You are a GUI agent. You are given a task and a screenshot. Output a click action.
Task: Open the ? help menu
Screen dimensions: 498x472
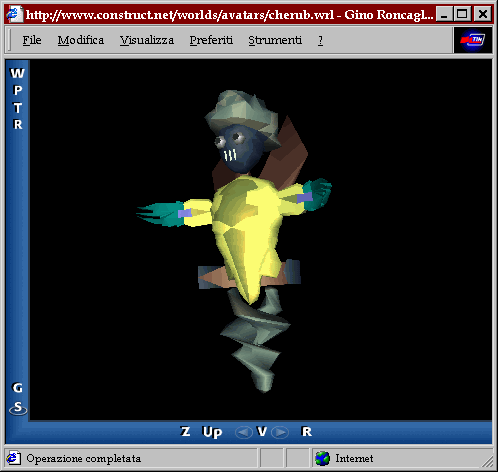(x=320, y=40)
